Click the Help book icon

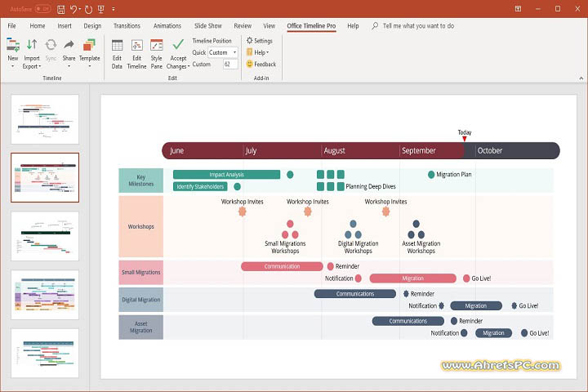point(249,52)
